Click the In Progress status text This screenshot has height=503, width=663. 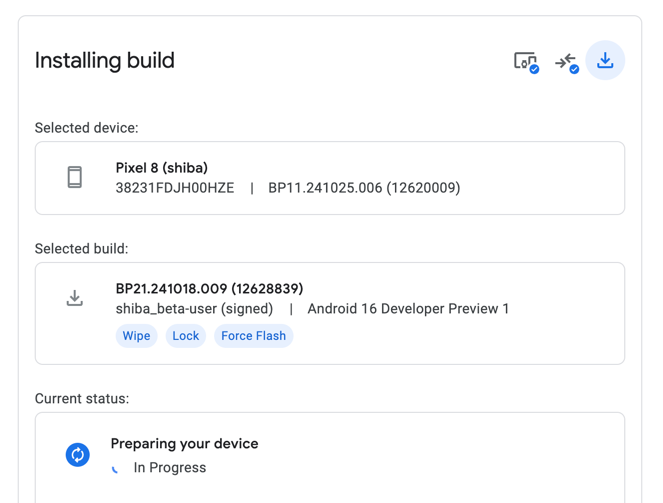170,468
